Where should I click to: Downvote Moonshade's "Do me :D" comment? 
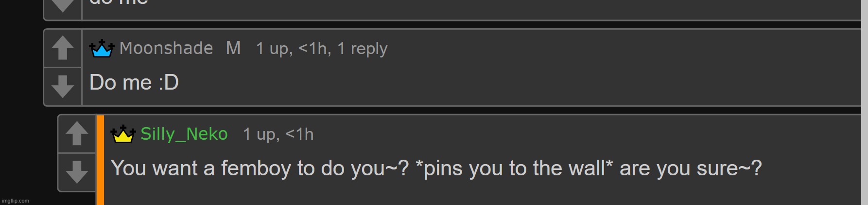coord(63,87)
